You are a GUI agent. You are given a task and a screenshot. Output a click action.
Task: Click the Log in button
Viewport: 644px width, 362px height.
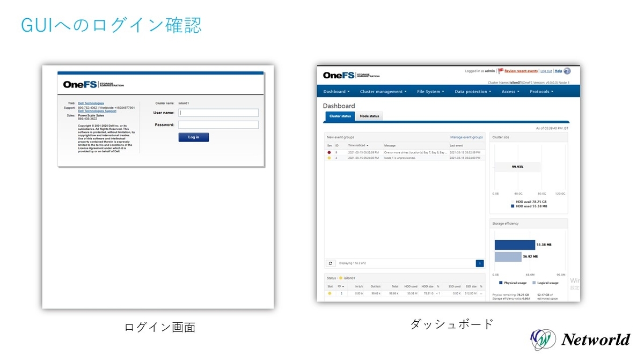193,137
